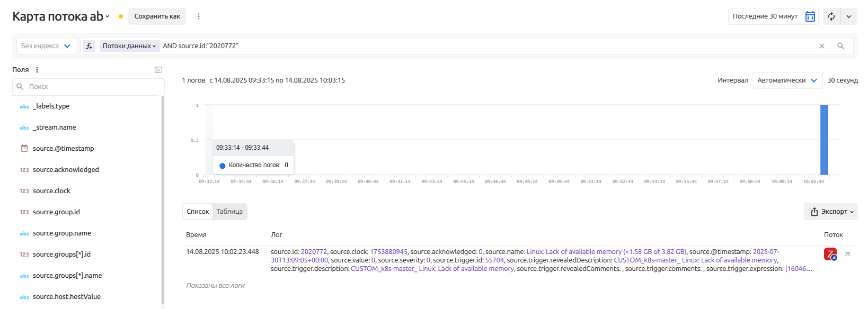Click the blue histogram bar in chart
The height and width of the screenshot is (309, 868).
coord(824,140)
